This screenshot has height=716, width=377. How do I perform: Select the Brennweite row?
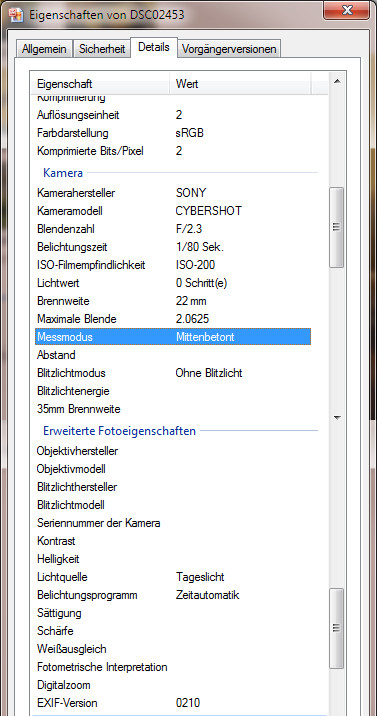[x=173, y=301]
